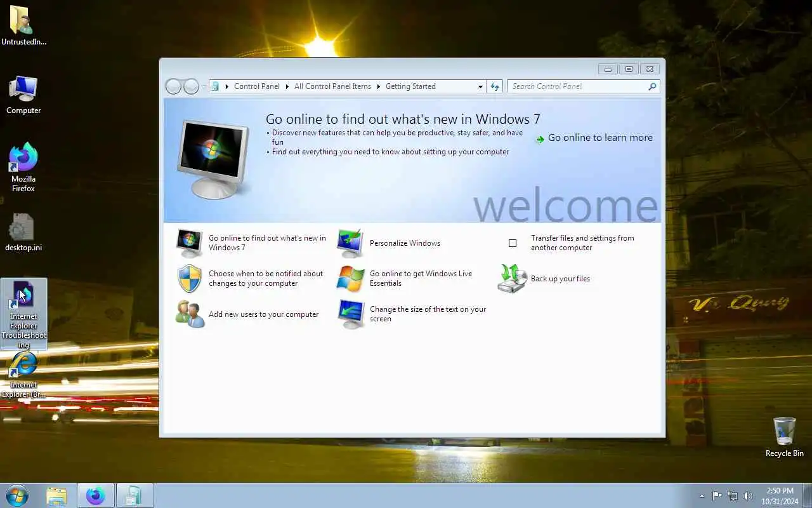This screenshot has width=812, height=508.
Task: Click the Forward navigation arrow button
Action: [x=191, y=86]
